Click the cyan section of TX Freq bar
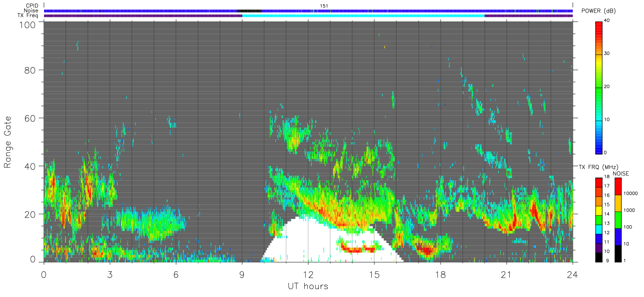This screenshot has height=297, width=644. click(363, 16)
